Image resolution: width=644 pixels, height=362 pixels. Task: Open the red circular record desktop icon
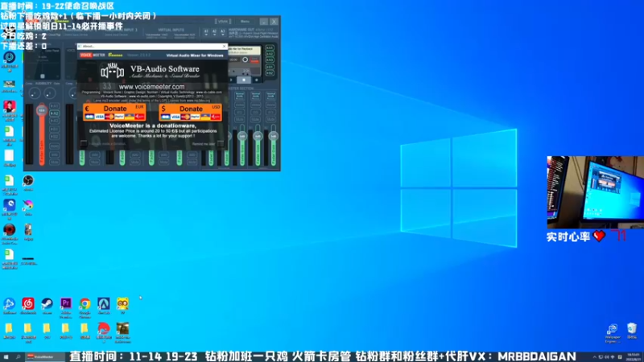pyautogui.click(x=10, y=230)
